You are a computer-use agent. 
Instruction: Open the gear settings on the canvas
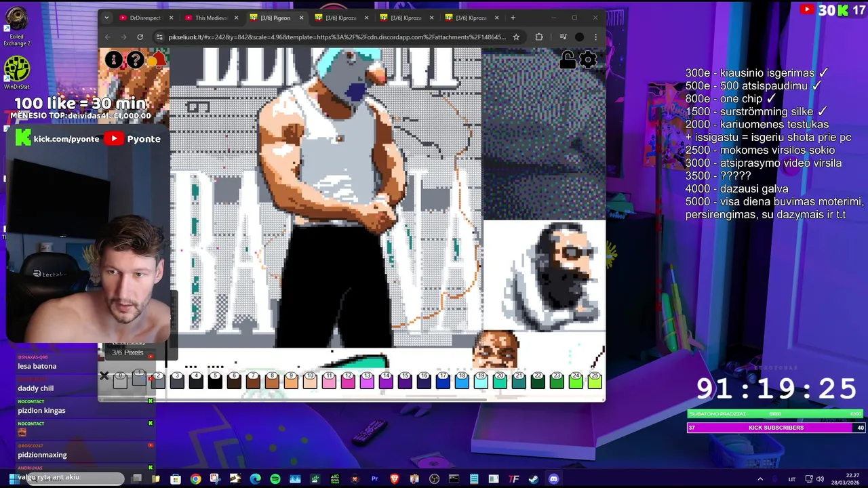(588, 60)
